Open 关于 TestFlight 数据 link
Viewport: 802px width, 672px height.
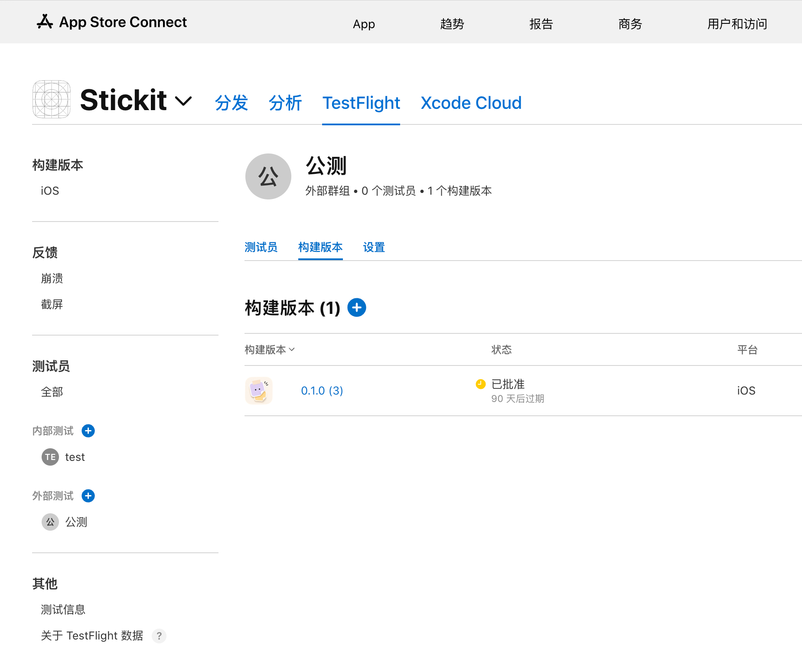coord(92,636)
